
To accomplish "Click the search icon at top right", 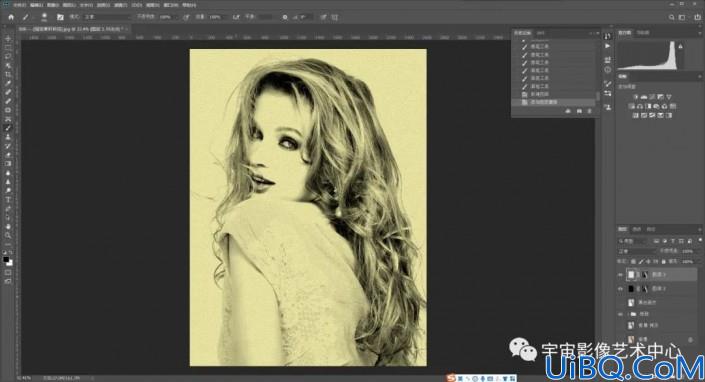I will tap(672, 17).
